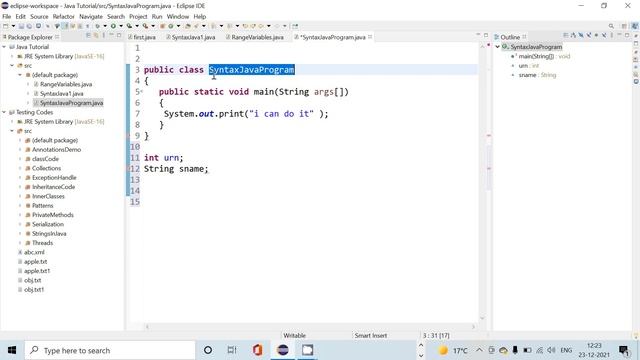Toggle Sort alphabetically in Outline toolbar
The height and width of the screenshot is (360, 640).
pos(573,36)
